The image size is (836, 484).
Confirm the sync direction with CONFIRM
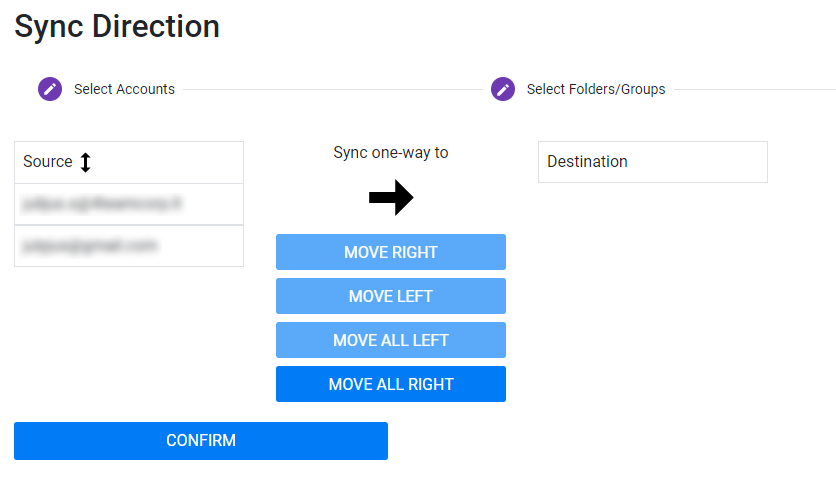point(201,441)
